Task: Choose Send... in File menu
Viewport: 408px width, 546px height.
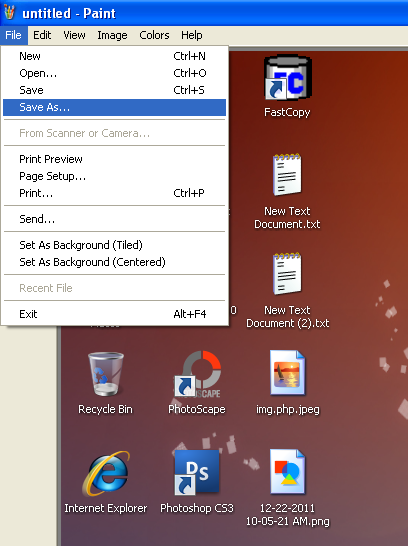Action: [115, 219]
